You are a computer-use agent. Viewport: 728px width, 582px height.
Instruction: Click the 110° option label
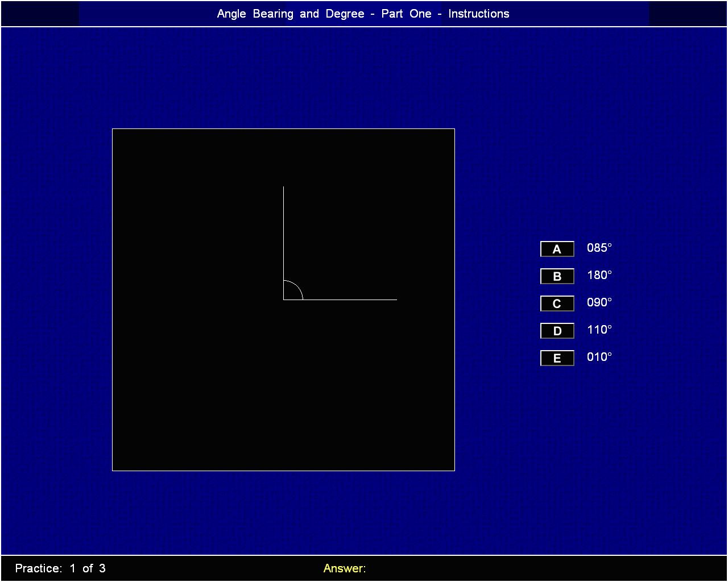599,330
